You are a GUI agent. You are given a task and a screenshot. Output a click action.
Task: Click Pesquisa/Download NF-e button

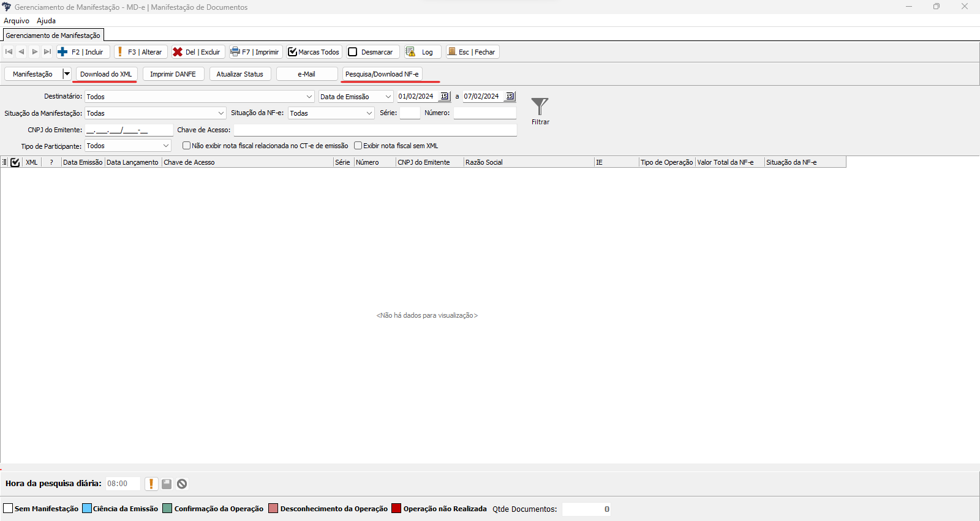tap(382, 74)
